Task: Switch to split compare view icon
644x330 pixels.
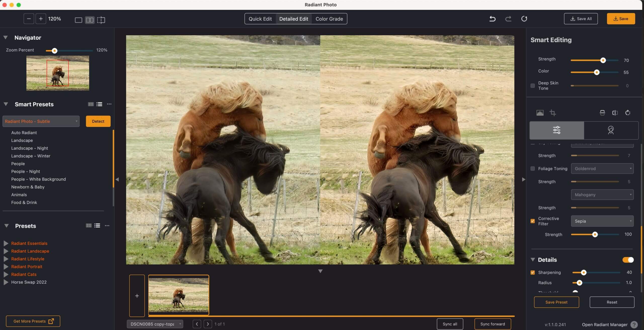Action: [x=101, y=20]
